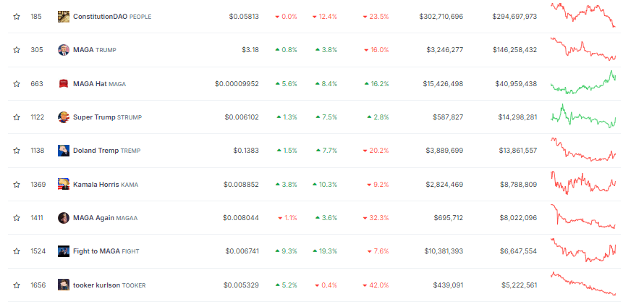Click the MAGA Again coin avatar

point(64,218)
